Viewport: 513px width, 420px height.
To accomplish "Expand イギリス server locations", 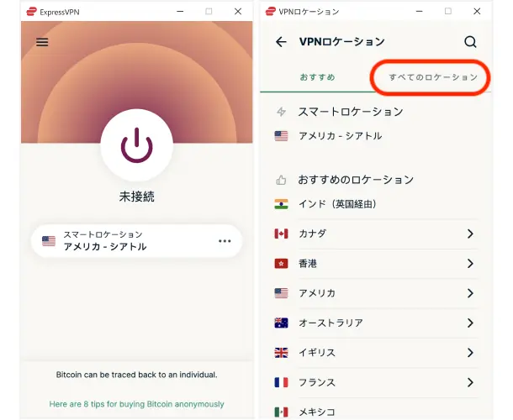I will tap(470, 353).
